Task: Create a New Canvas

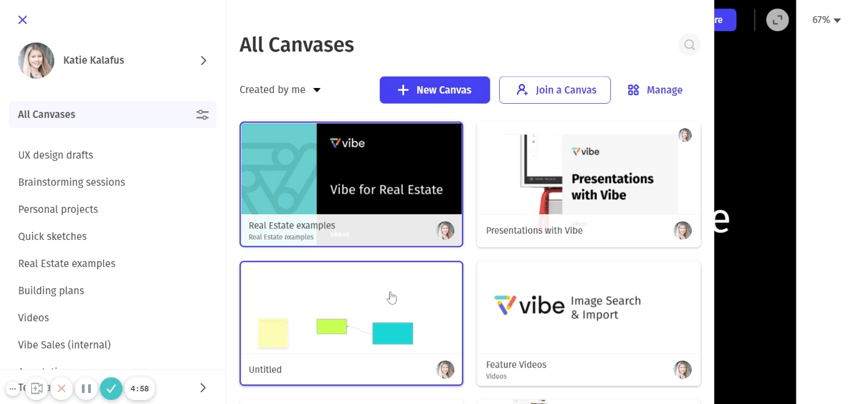Action: coord(435,90)
